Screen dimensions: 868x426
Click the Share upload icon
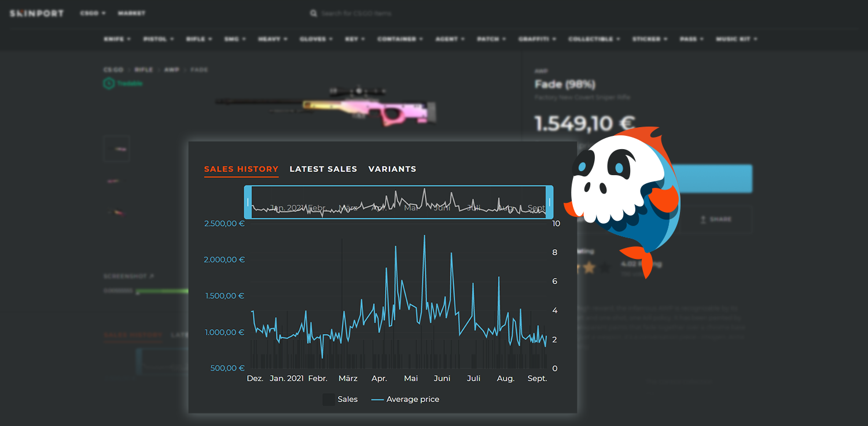[x=703, y=220]
